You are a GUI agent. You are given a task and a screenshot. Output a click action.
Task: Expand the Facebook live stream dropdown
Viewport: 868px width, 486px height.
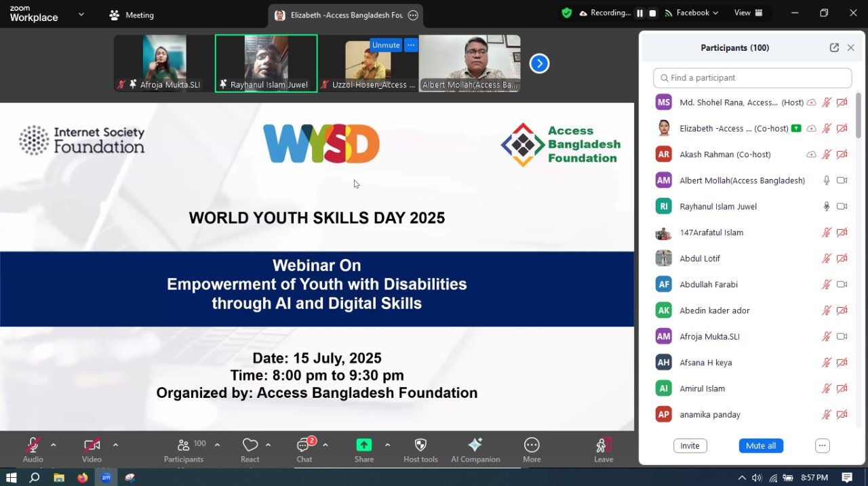click(715, 12)
